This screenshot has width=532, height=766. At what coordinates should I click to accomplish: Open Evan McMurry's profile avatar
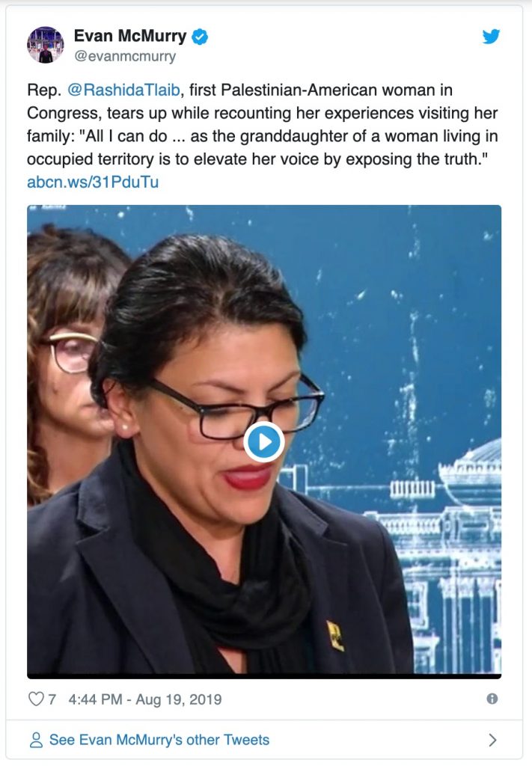pyautogui.click(x=46, y=45)
